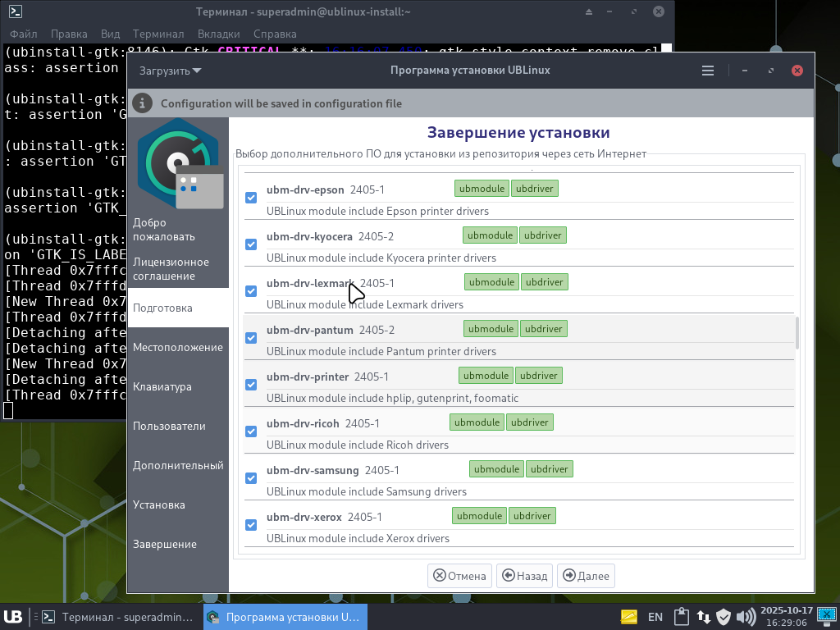The height and width of the screenshot is (630, 840).
Task: Open clipboard manager tray icon
Action: [x=681, y=617]
